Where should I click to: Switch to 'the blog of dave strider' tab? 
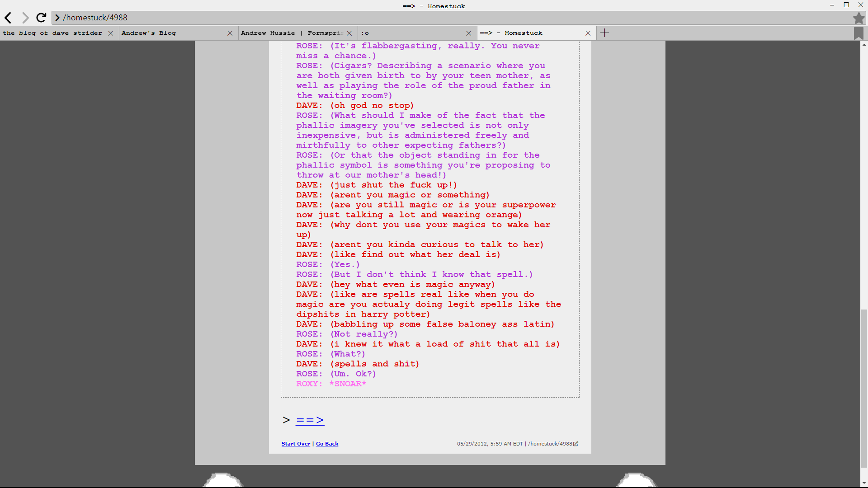52,33
